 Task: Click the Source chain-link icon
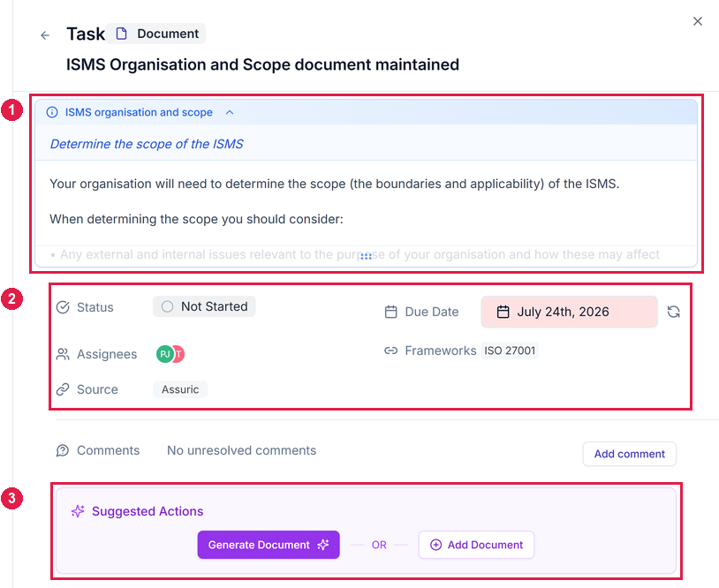coord(63,389)
